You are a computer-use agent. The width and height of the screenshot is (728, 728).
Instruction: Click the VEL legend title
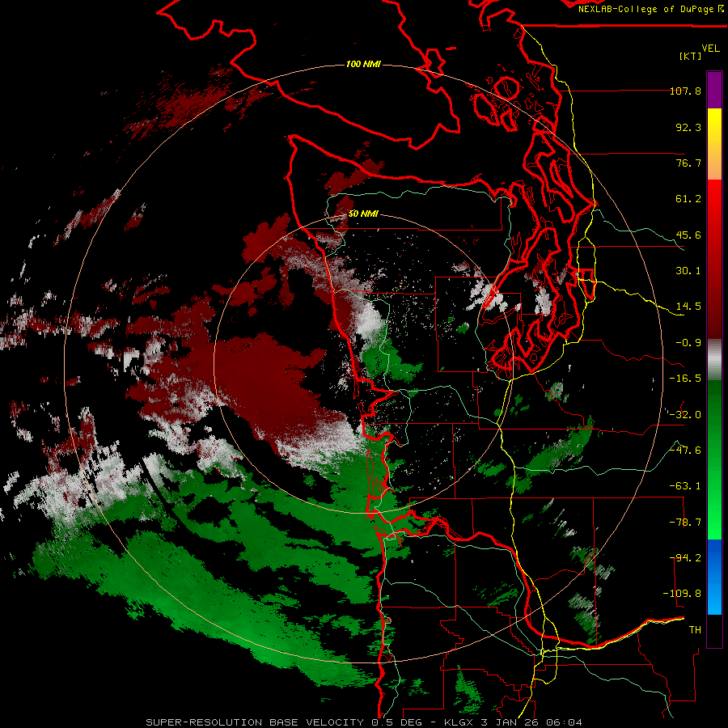click(x=710, y=49)
